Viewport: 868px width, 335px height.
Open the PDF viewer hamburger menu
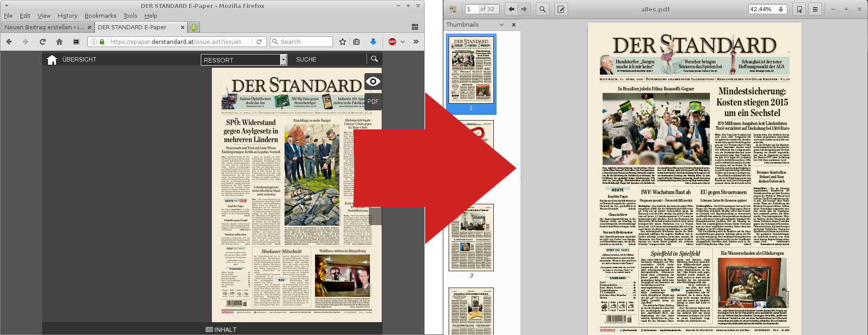[815, 9]
